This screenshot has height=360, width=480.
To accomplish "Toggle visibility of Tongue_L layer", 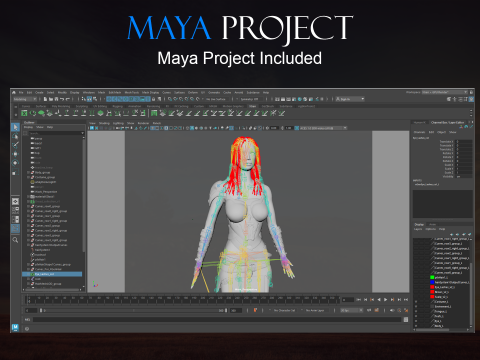I will pyautogui.click(x=416, y=311).
